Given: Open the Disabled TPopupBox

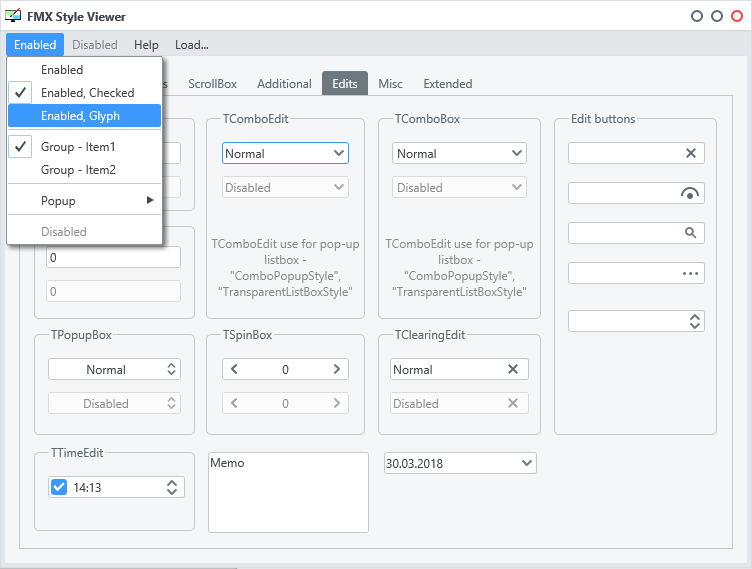Looking at the screenshot, I should click(114, 403).
